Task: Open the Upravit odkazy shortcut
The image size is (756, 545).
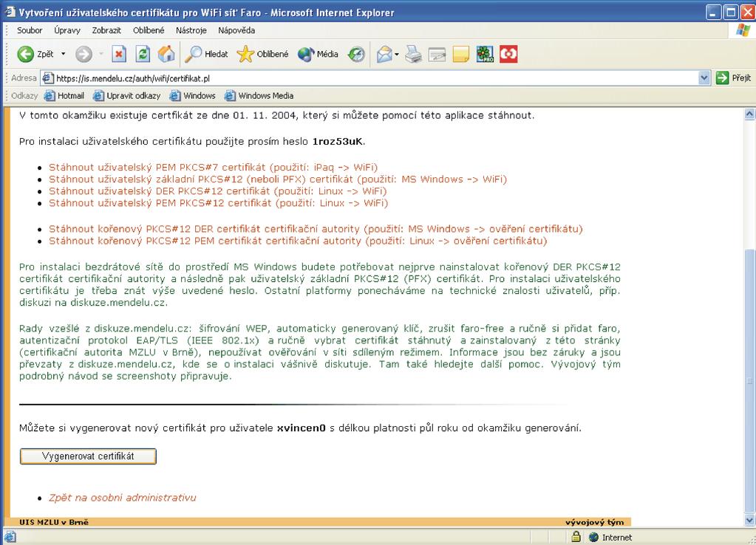Action: (127, 96)
